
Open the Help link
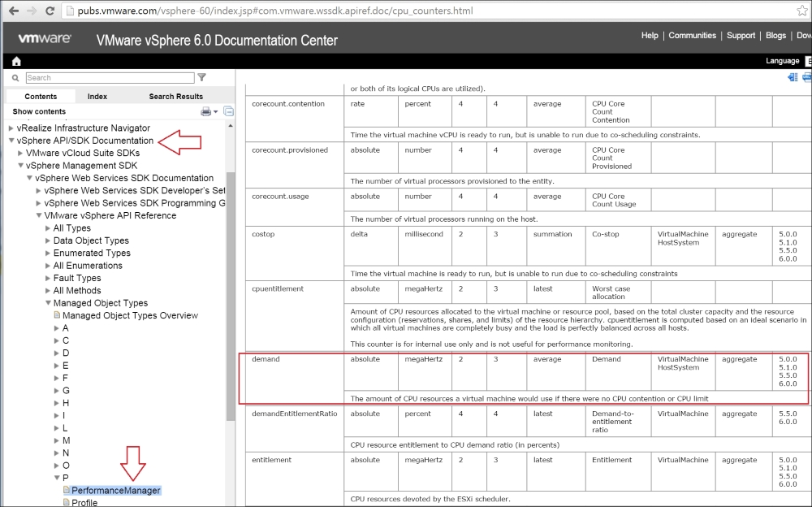pos(650,35)
